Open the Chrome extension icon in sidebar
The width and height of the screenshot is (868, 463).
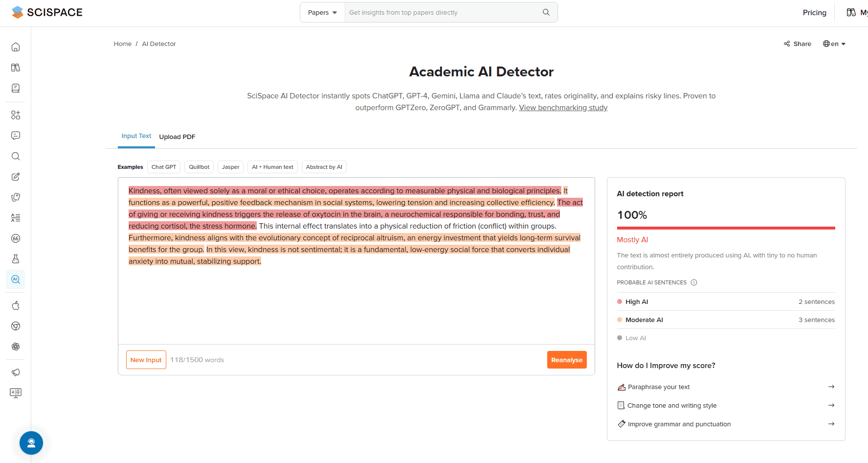coord(16,326)
